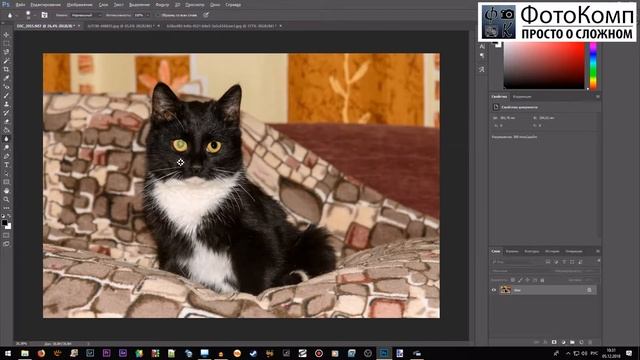The width and height of the screenshot is (640, 360).
Task: Select the Dodge tool
Action: (6, 148)
